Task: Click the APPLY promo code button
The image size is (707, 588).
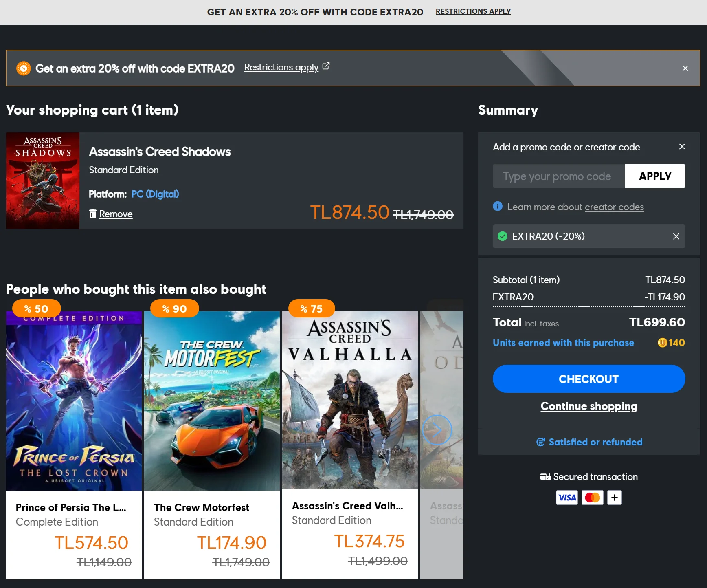Action: [x=655, y=176]
